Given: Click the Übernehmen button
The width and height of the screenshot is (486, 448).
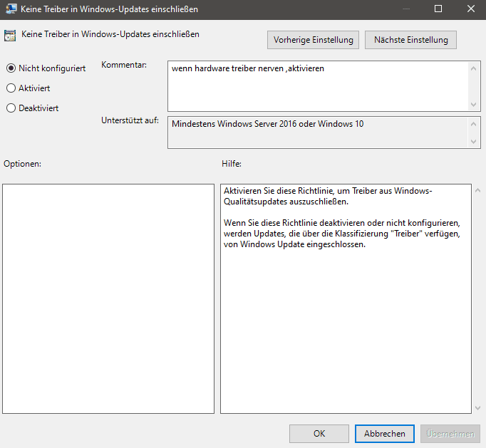Looking at the screenshot, I should (x=450, y=434).
